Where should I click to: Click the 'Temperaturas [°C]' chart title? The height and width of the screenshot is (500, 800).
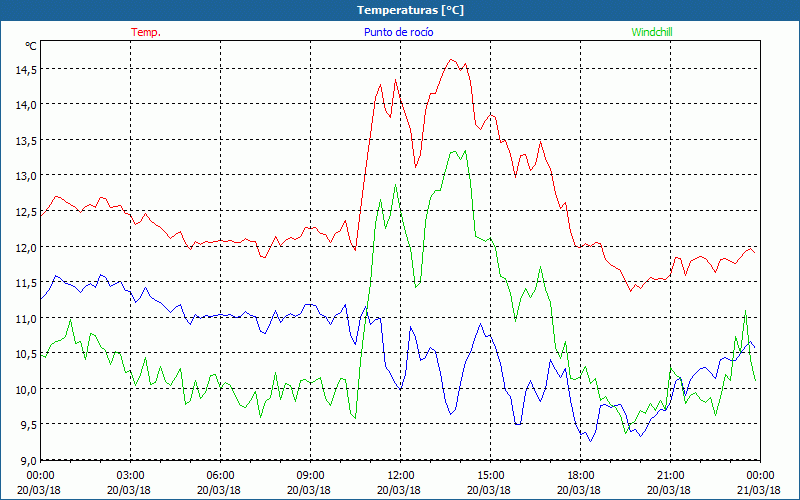[x=410, y=10]
